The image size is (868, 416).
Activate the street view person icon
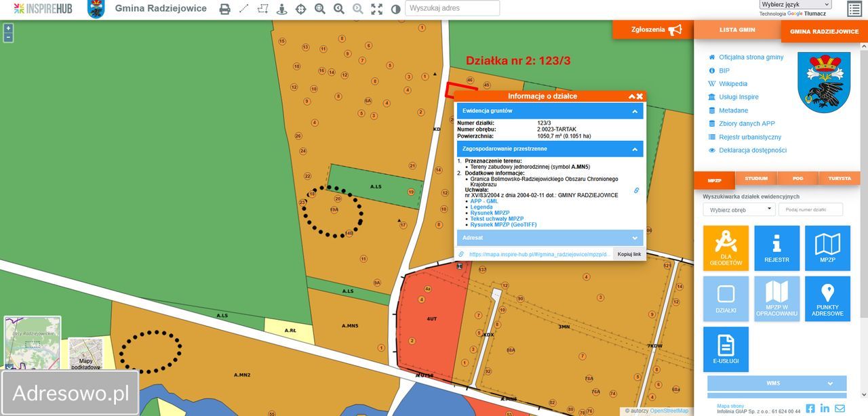[x=281, y=9]
